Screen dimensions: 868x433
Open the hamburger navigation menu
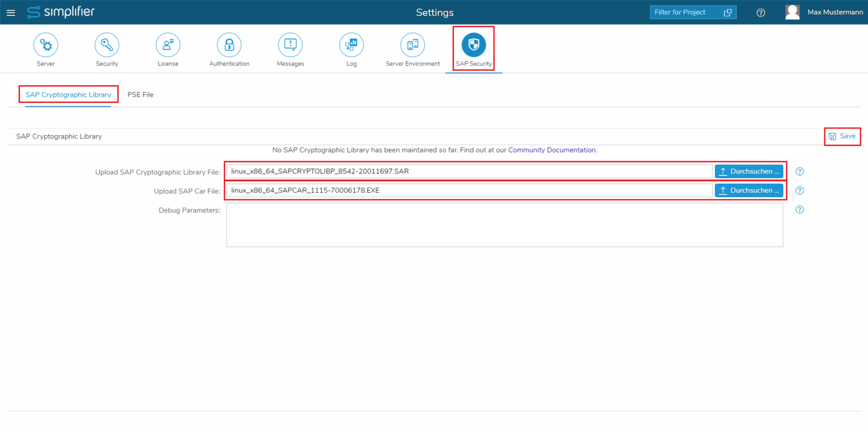[11, 12]
